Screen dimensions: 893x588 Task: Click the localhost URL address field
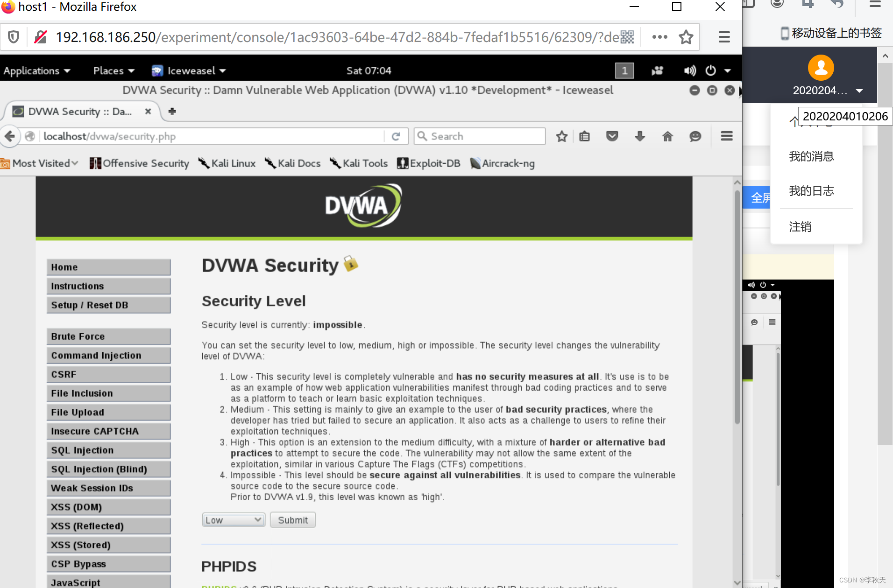click(213, 136)
